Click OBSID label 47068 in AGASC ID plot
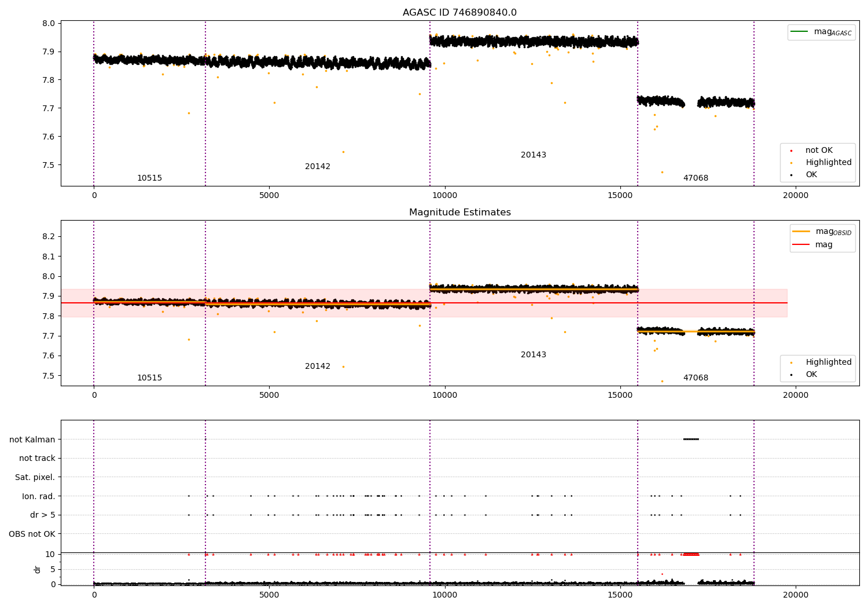 [x=696, y=178]
